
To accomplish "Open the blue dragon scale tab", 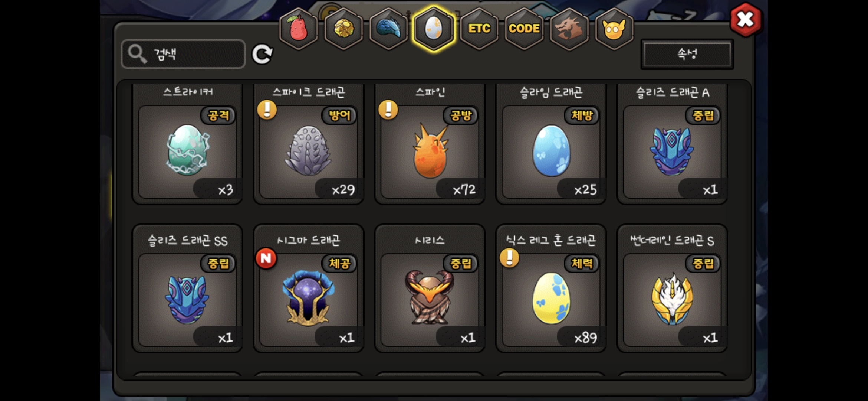I will 389,29.
